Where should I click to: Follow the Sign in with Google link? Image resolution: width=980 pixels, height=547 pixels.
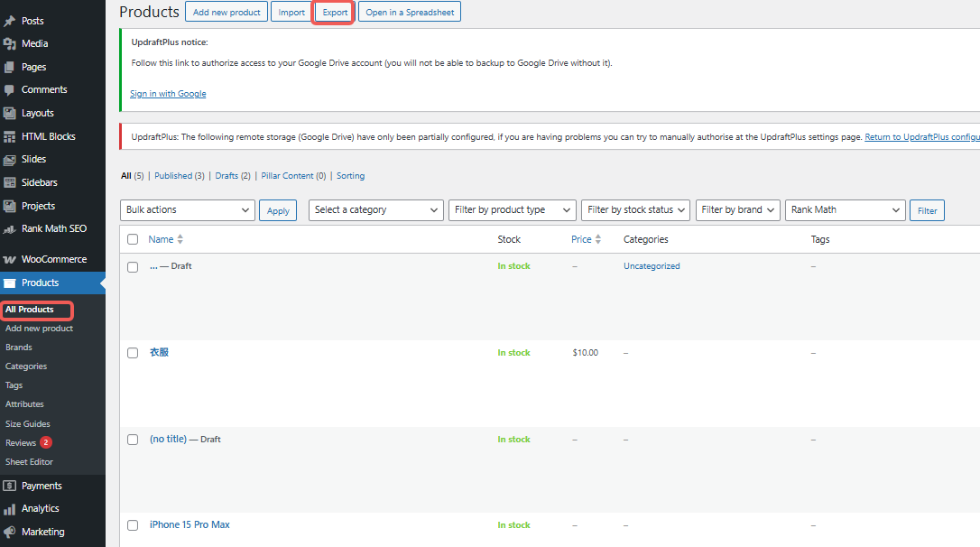(x=168, y=93)
